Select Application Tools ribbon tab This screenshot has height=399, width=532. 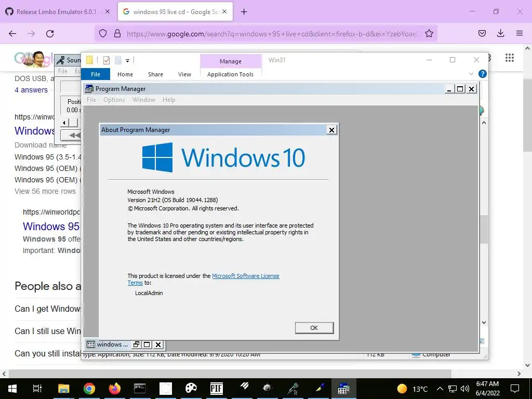click(x=230, y=74)
